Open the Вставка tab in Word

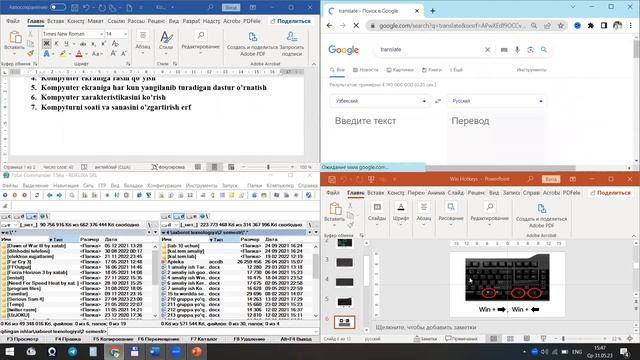(56, 21)
